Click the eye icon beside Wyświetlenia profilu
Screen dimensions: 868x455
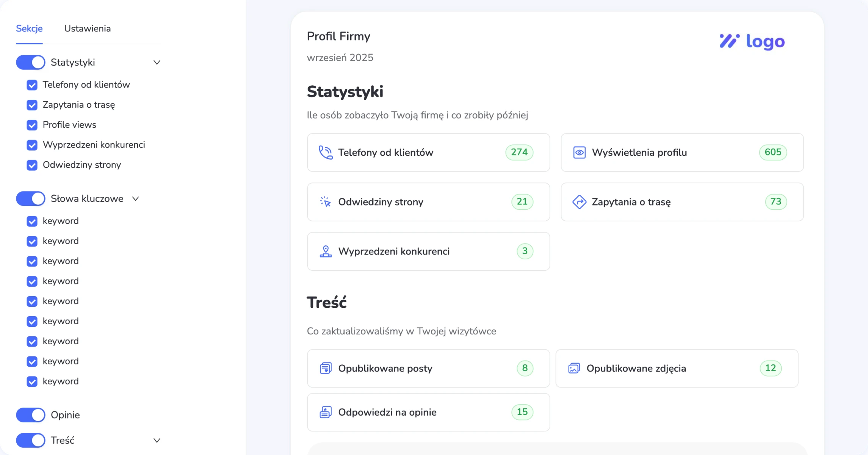(579, 152)
